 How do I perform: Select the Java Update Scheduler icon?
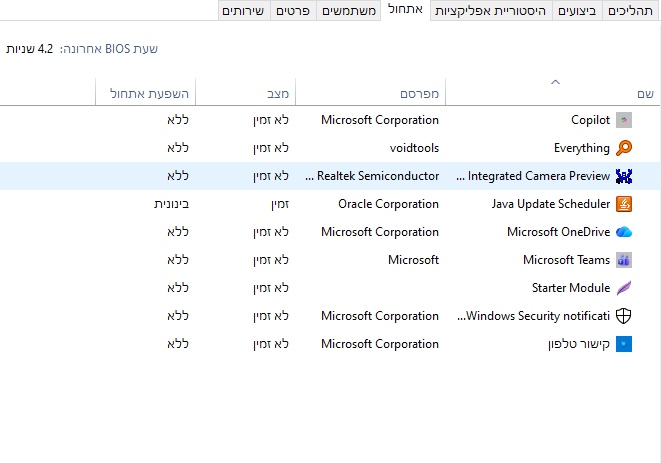(624, 204)
